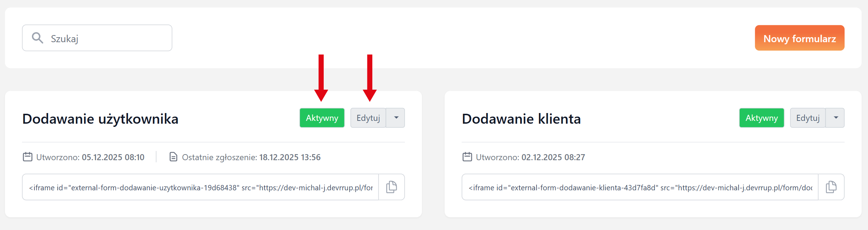Click the Dodawanie klienta form title

[x=521, y=119]
